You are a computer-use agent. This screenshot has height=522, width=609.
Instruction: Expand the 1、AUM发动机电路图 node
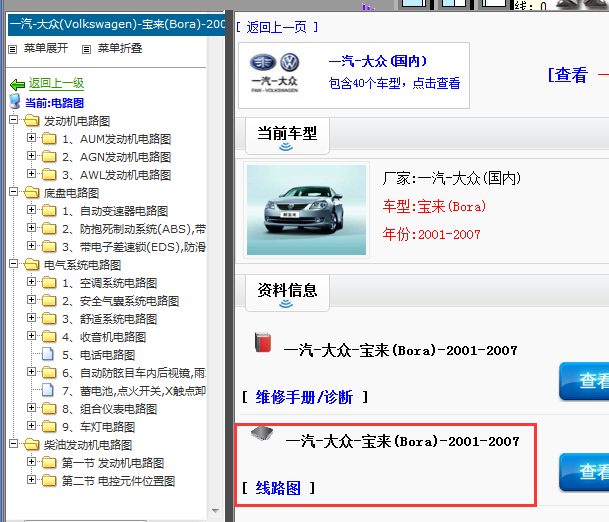pos(31,137)
